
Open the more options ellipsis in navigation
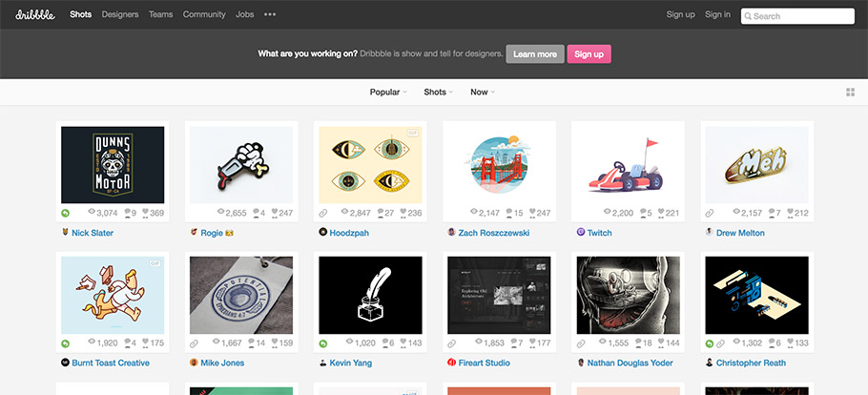tap(270, 15)
